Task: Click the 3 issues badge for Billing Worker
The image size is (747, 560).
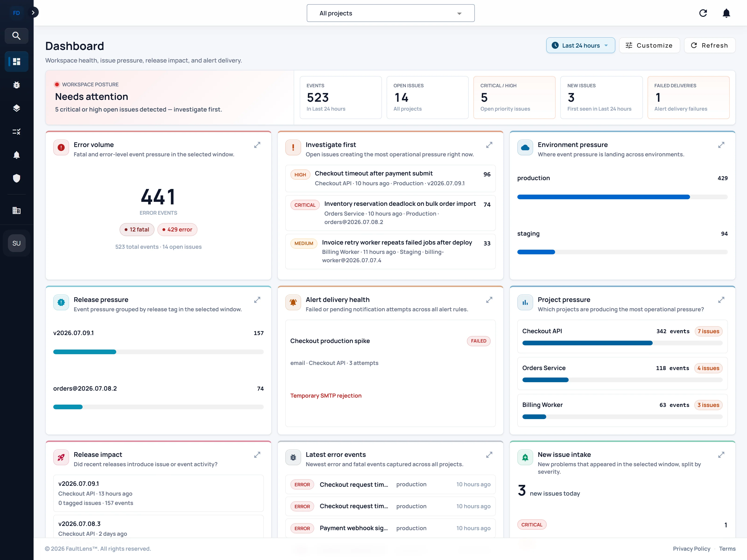Action: point(708,405)
